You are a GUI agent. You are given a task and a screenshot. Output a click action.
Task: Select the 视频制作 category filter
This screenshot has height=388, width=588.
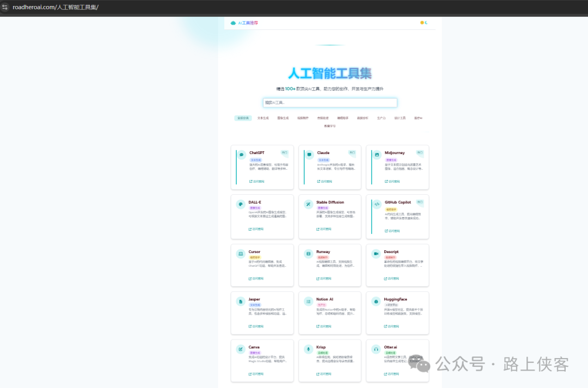[303, 118]
